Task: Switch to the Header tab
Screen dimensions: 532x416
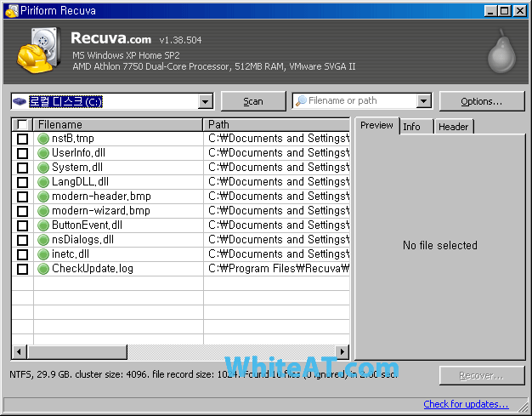Action: click(x=454, y=127)
